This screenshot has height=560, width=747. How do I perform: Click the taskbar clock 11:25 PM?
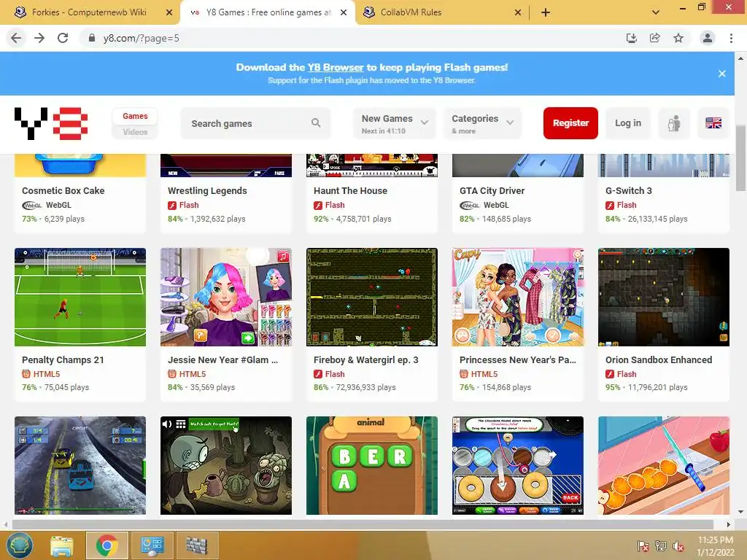click(715, 540)
